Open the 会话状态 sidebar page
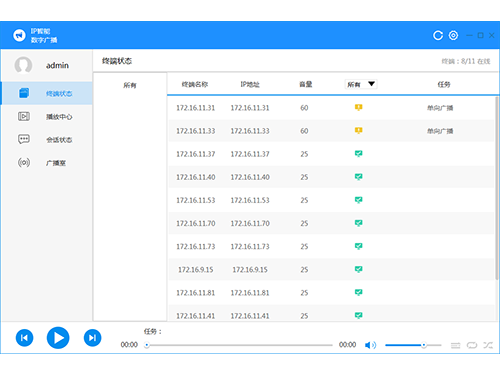 point(47,140)
